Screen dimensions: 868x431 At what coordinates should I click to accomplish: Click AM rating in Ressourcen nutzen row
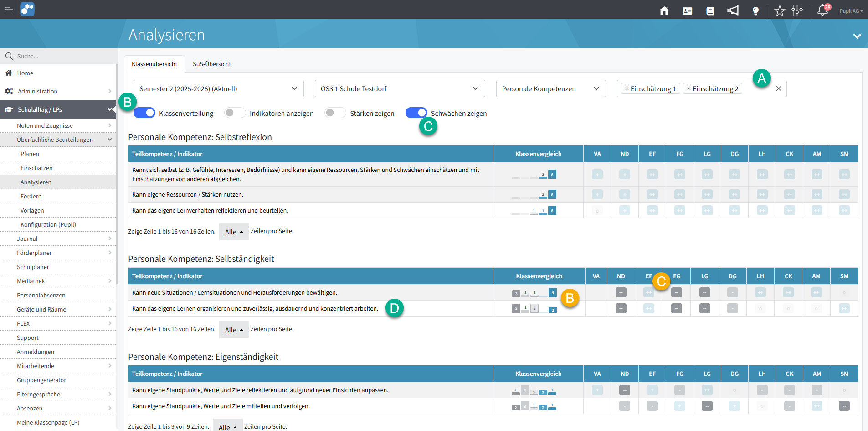[817, 194]
